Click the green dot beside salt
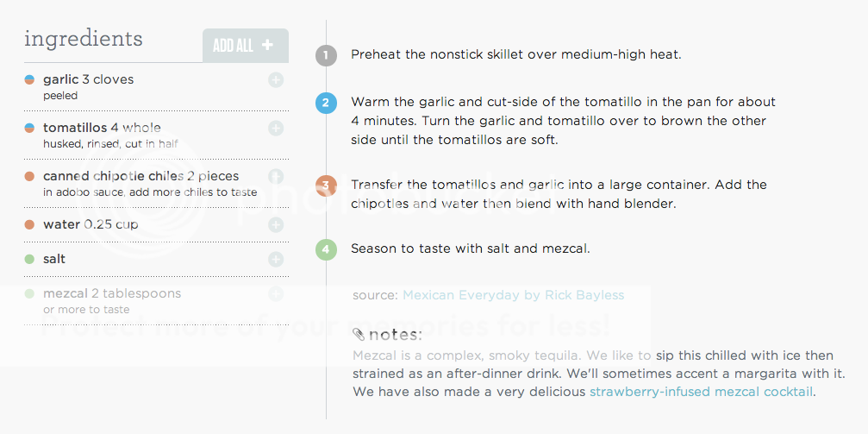868x434 pixels. pos(29,259)
